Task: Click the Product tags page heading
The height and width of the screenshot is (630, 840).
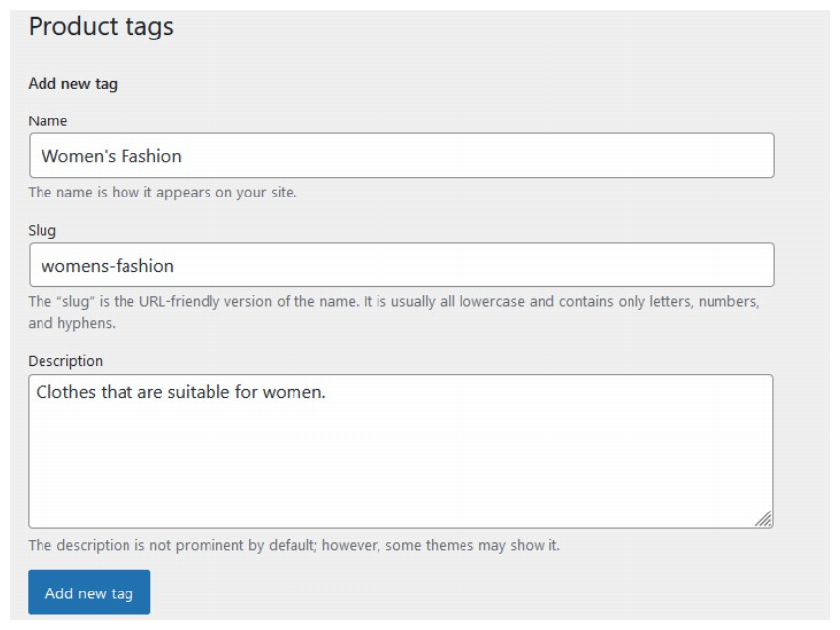Action: click(101, 27)
